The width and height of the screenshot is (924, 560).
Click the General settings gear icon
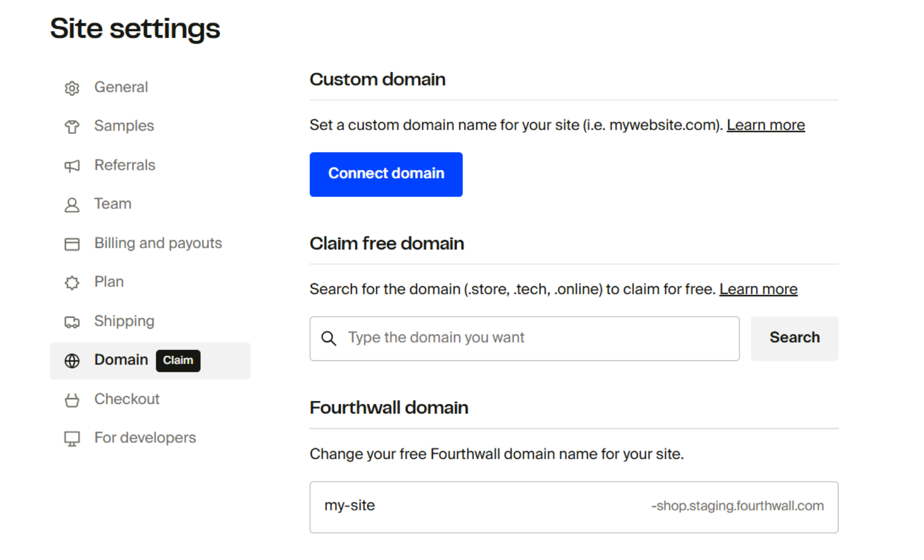coord(72,88)
